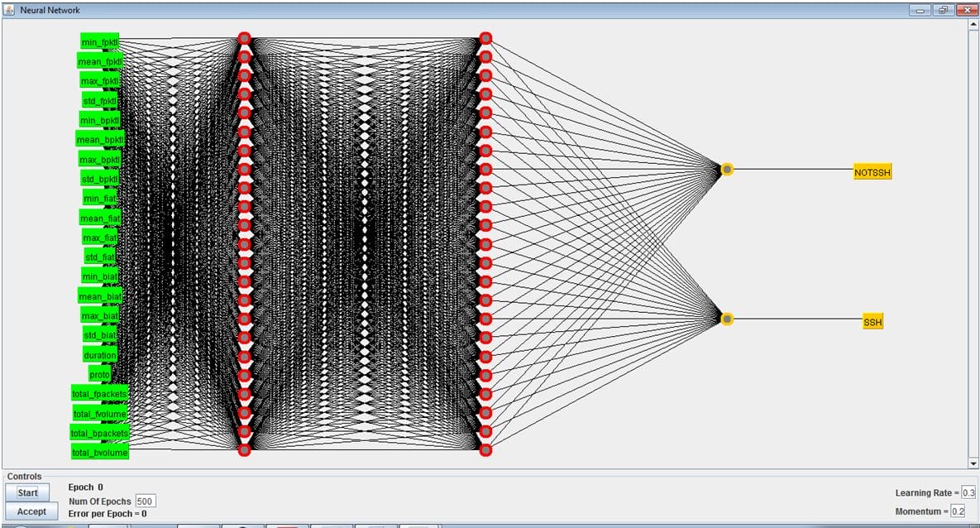The height and width of the screenshot is (528, 980).
Task: Select the max_bpktl input node
Action: pyautogui.click(x=99, y=160)
